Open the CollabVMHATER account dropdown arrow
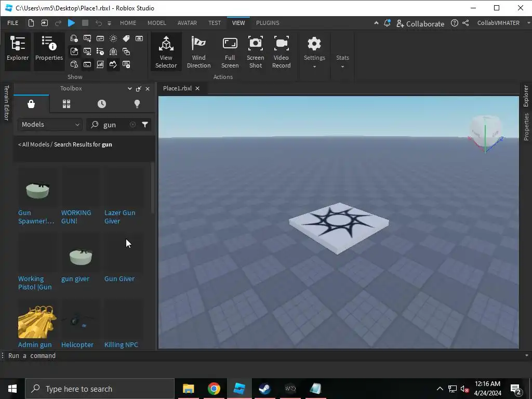Image resolution: width=532 pixels, height=399 pixels. pyautogui.click(x=528, y=23)
